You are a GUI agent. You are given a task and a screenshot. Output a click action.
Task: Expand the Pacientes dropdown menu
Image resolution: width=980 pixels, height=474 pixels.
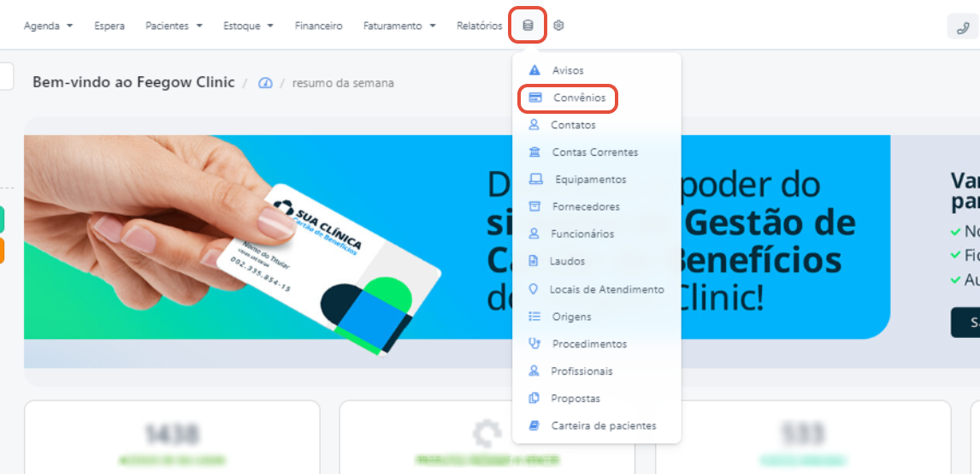pyautogui.click(x=174, y=26)
